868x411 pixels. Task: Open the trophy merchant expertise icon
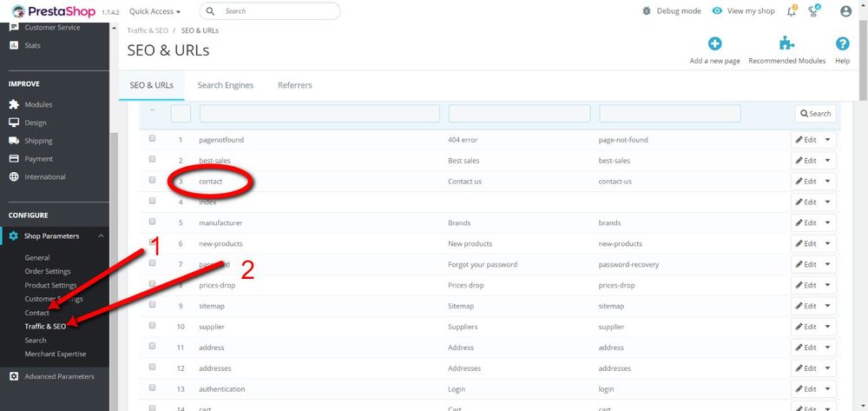[814, 11]
